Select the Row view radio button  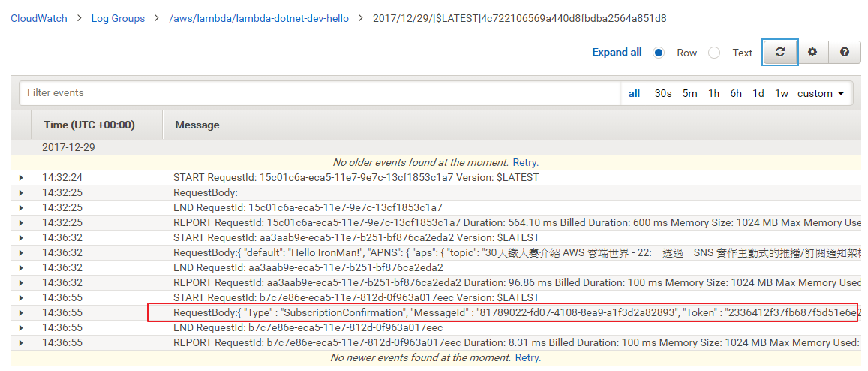tap(659, 53)
